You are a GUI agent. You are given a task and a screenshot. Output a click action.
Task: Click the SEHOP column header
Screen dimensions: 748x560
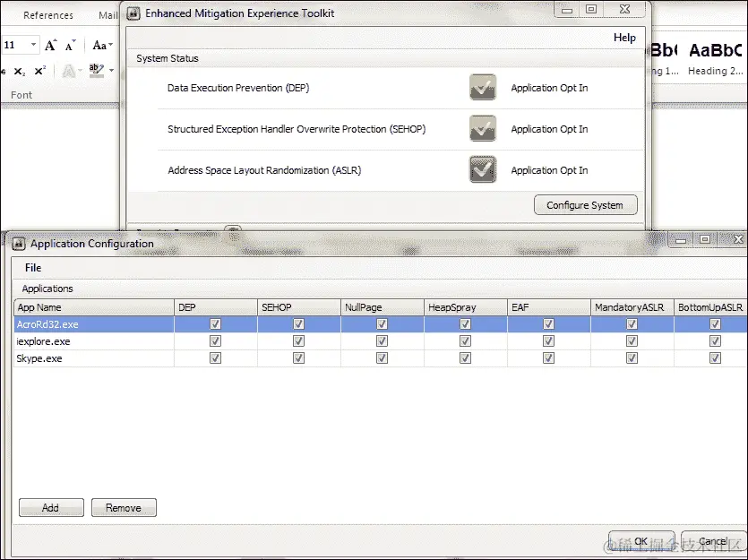click(299, 307)
